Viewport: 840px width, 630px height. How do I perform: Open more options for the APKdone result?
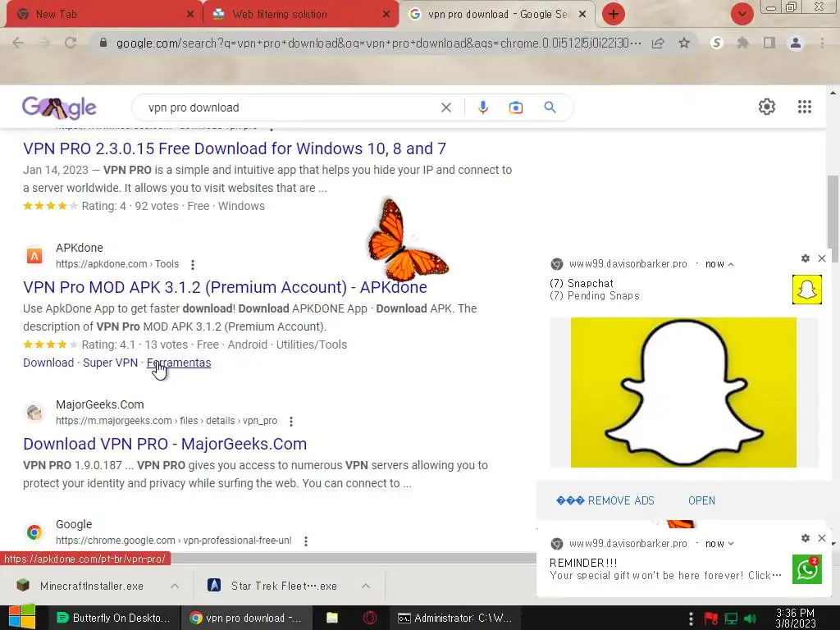click(x=193, y=265)
